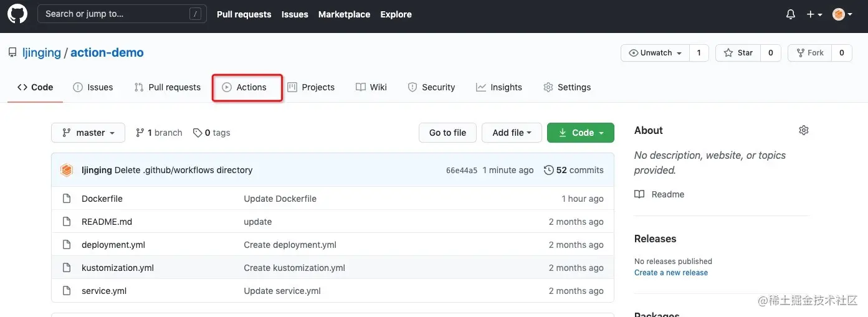The image size is (868, 317).
Task: Open the notifications bell
Action: click(x=791, y=14)
